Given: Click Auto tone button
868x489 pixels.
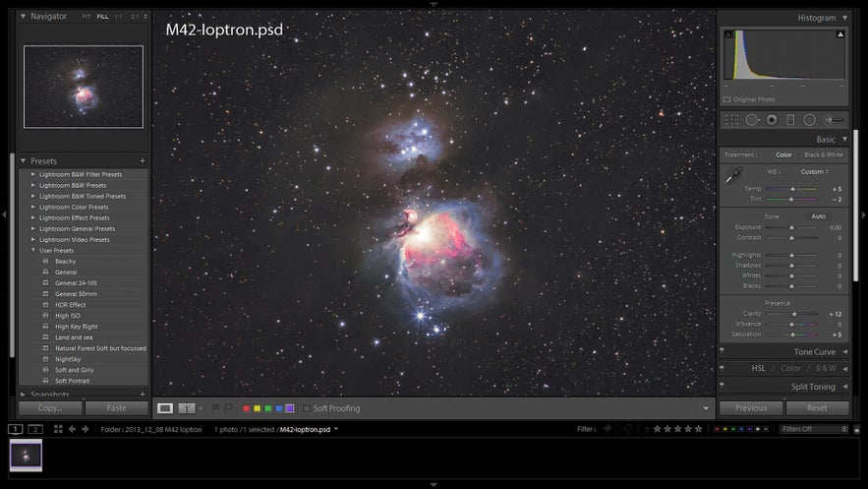Looking at the screenshot, I should 818,216.
